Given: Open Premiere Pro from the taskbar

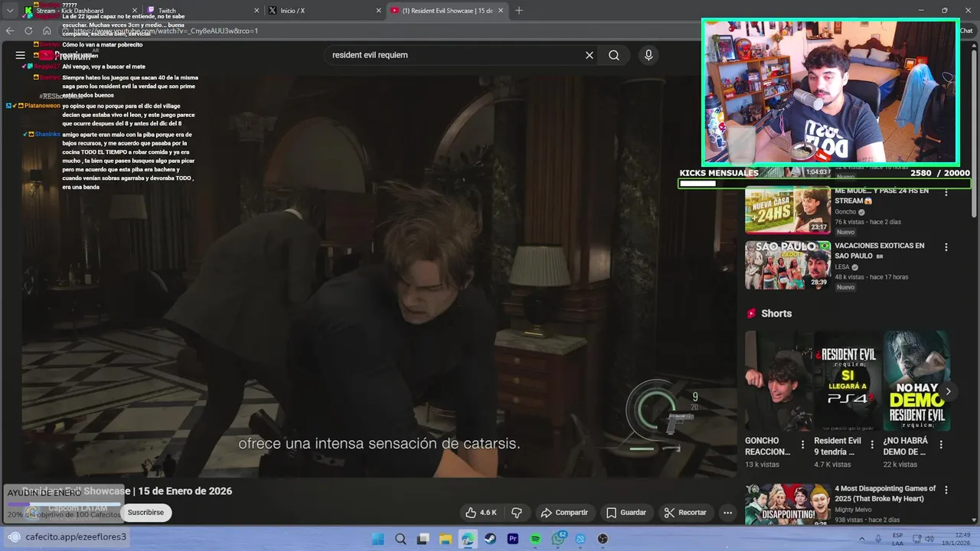Looking at the screenshot, I should coord(513,539).
